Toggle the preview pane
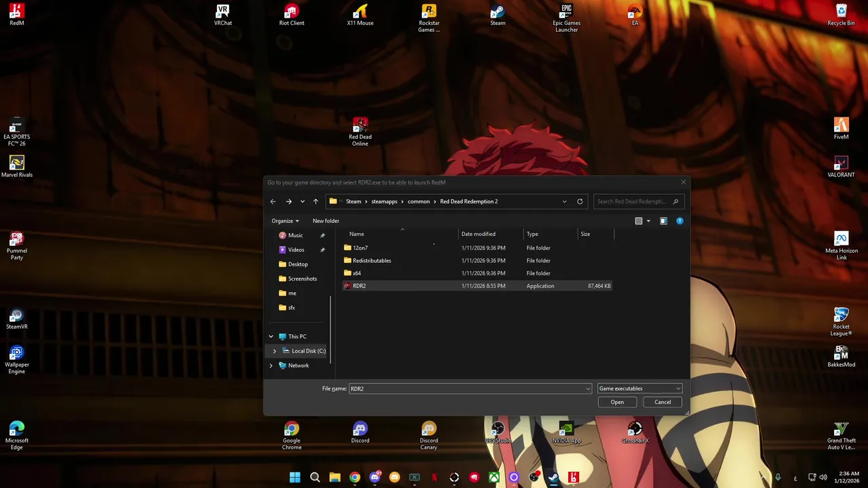The height and width of the screenshot is (488, 868). point(663,221)
